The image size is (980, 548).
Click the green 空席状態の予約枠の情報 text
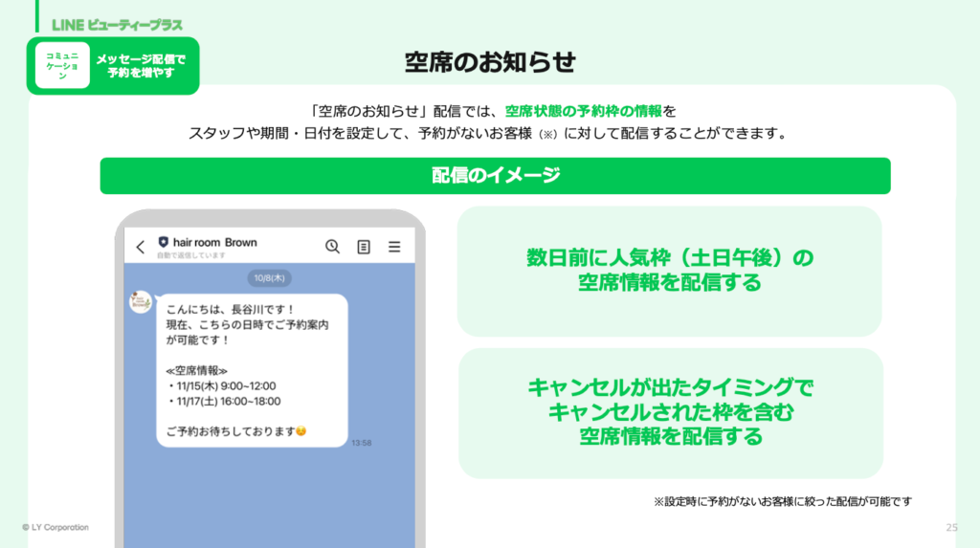pyautogui.click(x=583, y=111)
